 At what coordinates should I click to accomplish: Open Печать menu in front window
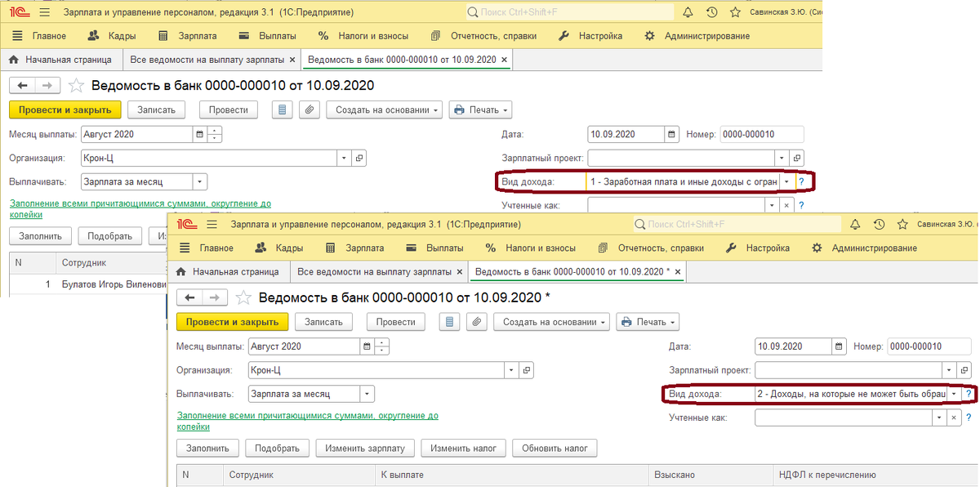[x=647, y=322]
